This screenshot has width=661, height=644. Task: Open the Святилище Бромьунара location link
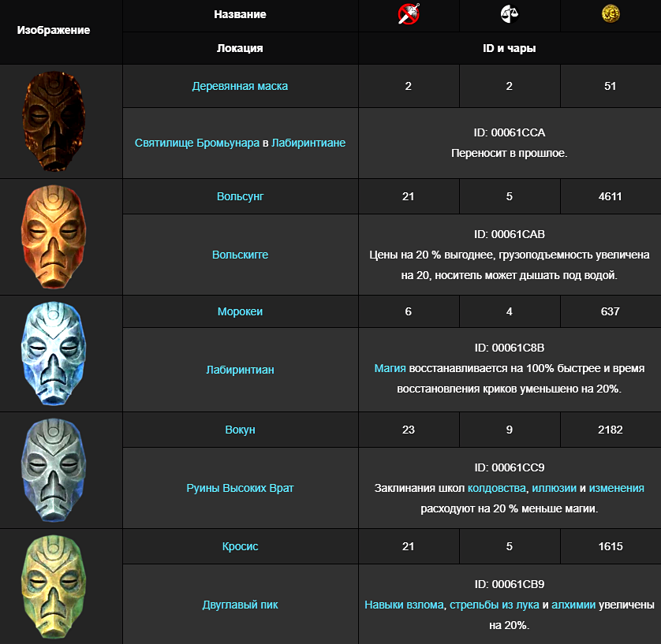point(196,143)
